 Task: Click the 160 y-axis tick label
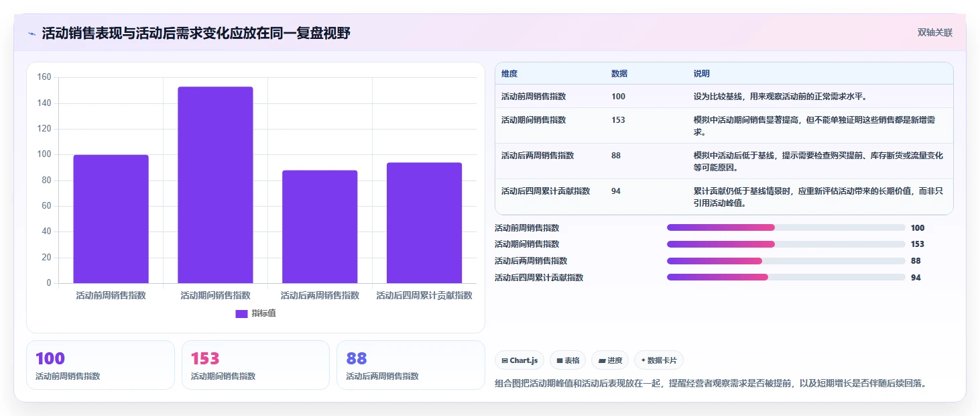[x=44, y=77]
